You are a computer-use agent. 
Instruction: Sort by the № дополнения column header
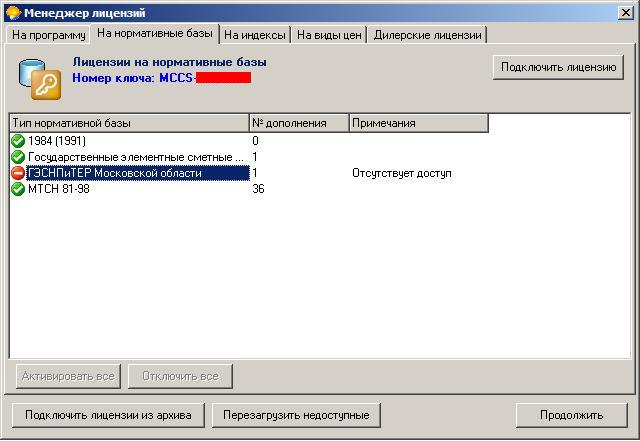[x=299, y=123]
